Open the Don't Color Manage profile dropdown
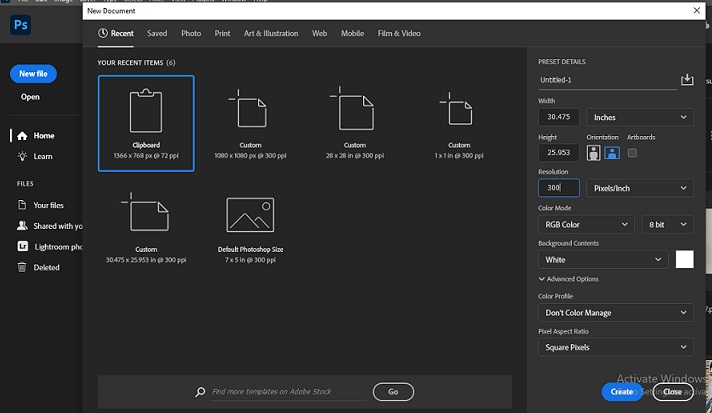The width and height of the screenshot is (712, 413). tap(615, 312)
